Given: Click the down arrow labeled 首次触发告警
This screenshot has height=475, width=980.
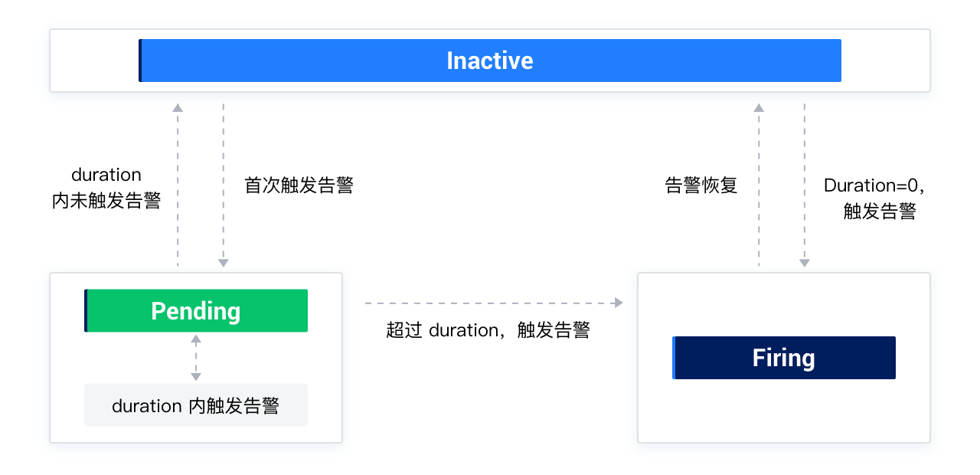Looking at the screenshot, I should coord(224,185).
